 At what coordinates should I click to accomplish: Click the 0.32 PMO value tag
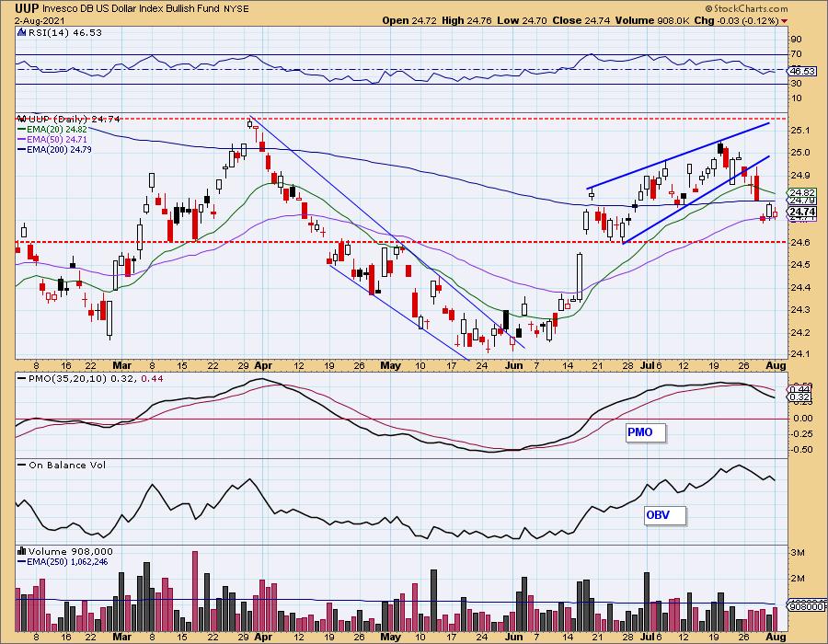point(800,397)
